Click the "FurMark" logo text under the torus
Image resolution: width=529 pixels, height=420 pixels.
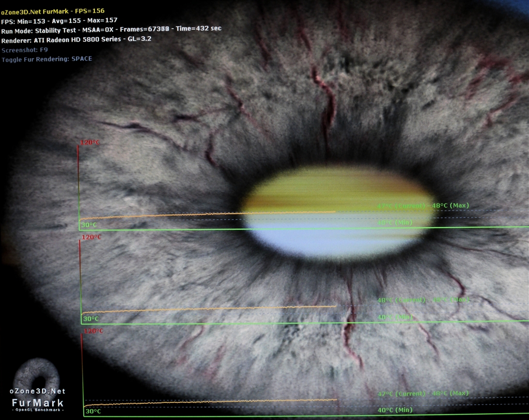pos(38,403)
